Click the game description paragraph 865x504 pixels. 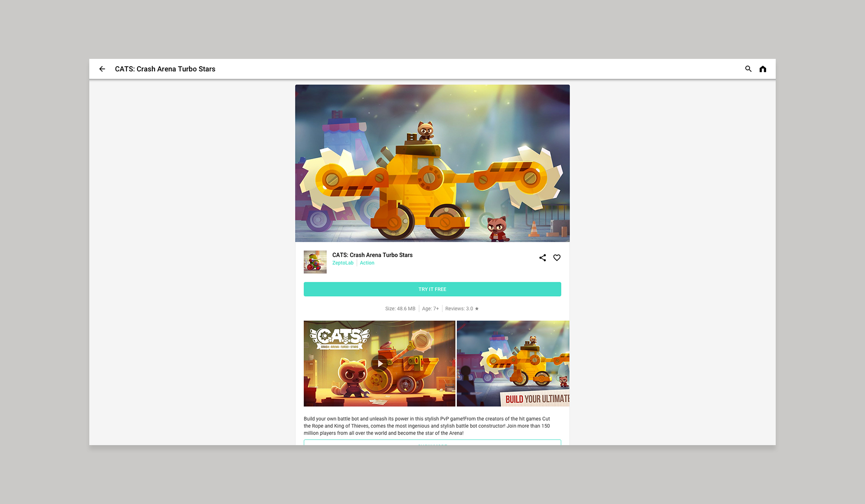tap(427, 426)
